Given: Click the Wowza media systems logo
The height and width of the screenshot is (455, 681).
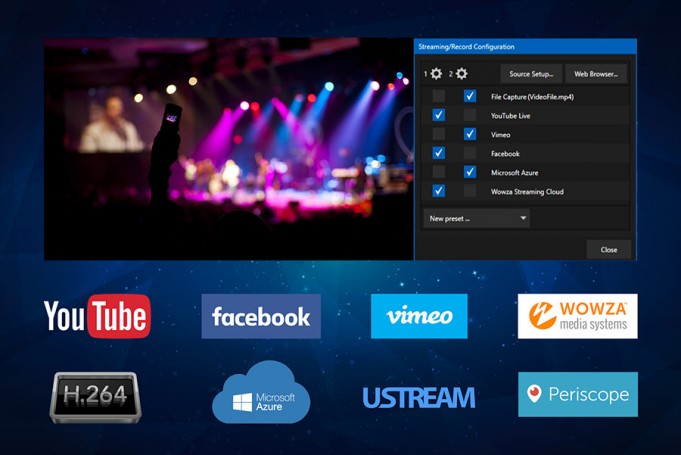Looking at the screenshot, I should pyautogui.click(x=578, y=316).
